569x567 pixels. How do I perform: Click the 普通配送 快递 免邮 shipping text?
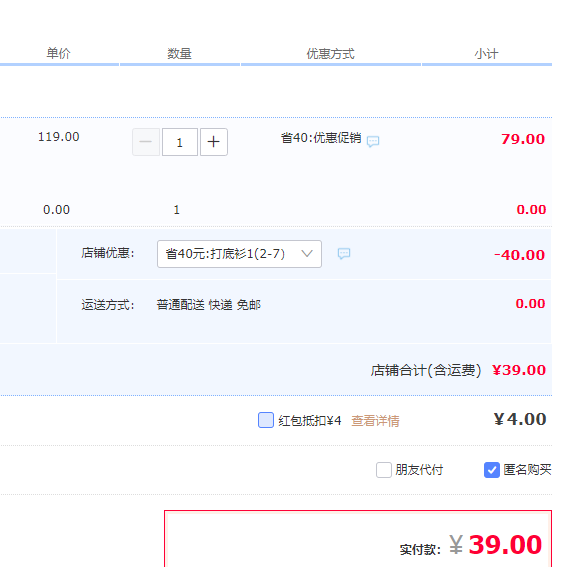209,305
